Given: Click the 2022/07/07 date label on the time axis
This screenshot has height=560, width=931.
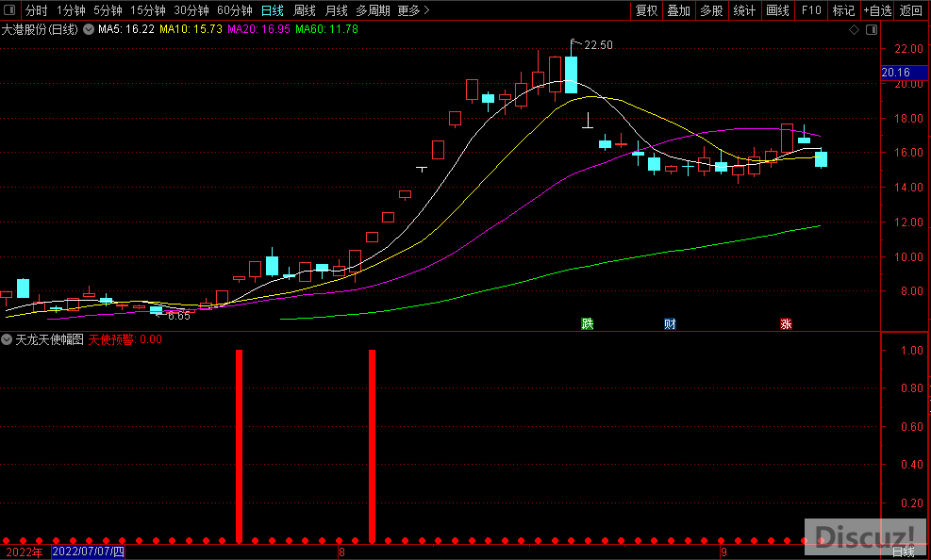Looking at the screenshot, I should tap(89, 552).
